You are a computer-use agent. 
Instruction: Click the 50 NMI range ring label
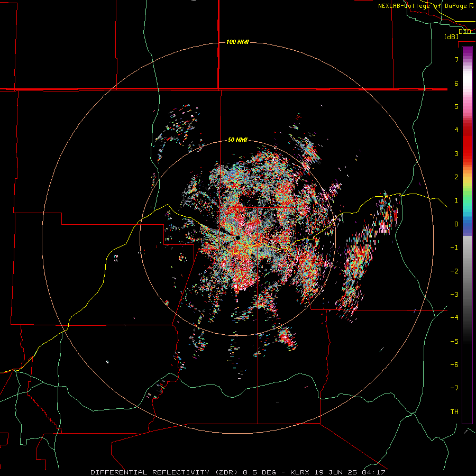click(237, 140)
